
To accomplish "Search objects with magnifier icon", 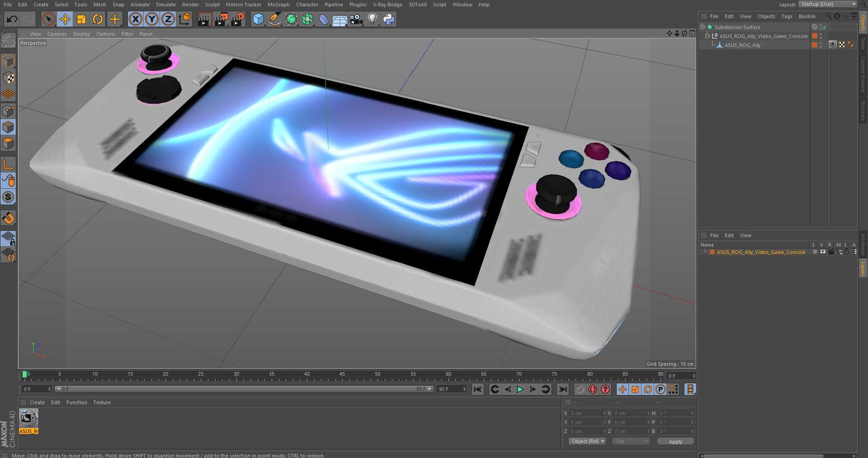I will point(828,16).
